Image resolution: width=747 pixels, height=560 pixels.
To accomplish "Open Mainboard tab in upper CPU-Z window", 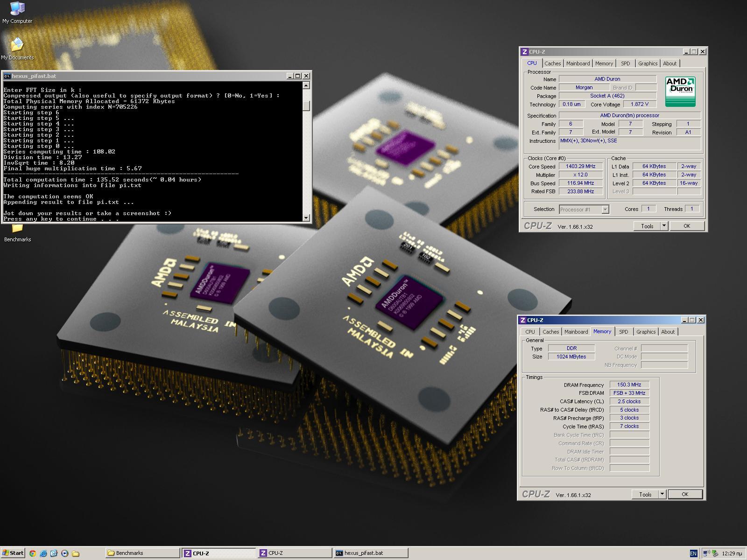I will tap(578, 63).
